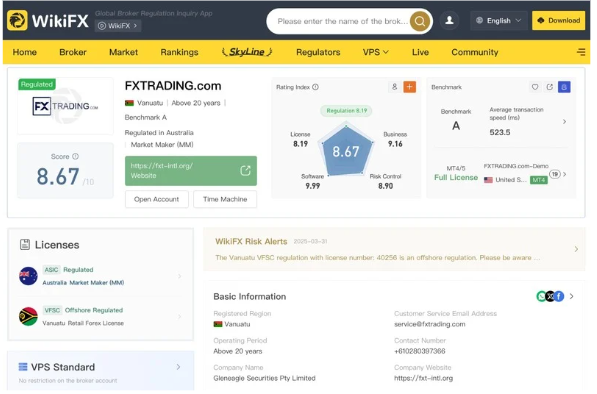This screenshot has height=394, width=597.
Task: Click the gray icon beside the orange plus
Action: pyautogui.click(x=394, y=87)
